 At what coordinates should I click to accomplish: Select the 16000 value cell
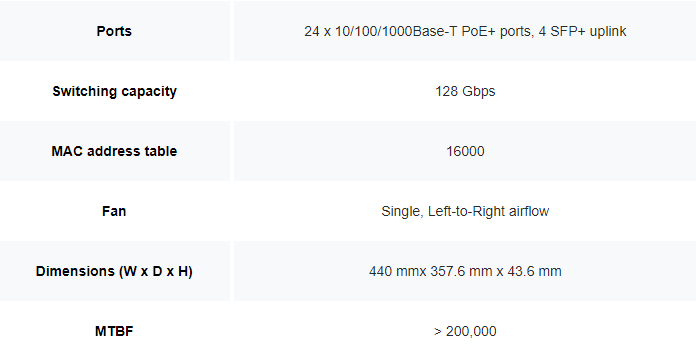point(465,151)
